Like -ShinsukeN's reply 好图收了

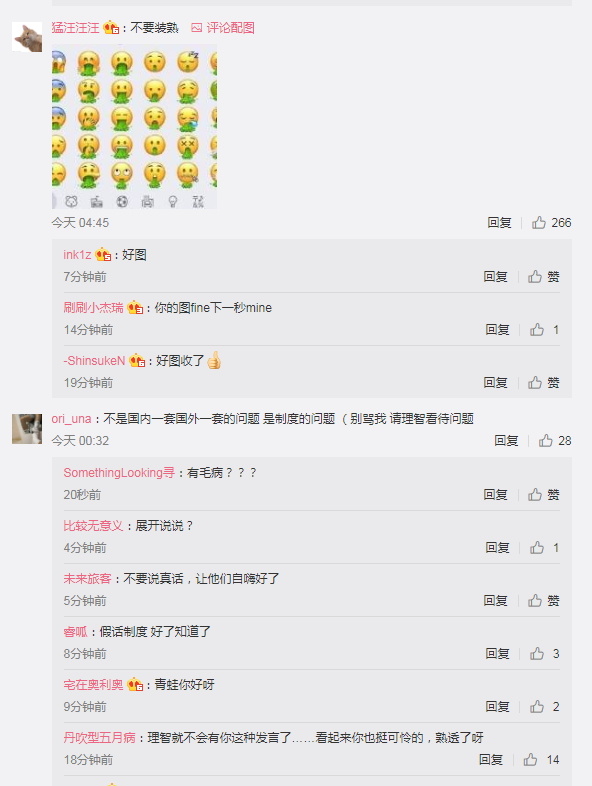543,383
